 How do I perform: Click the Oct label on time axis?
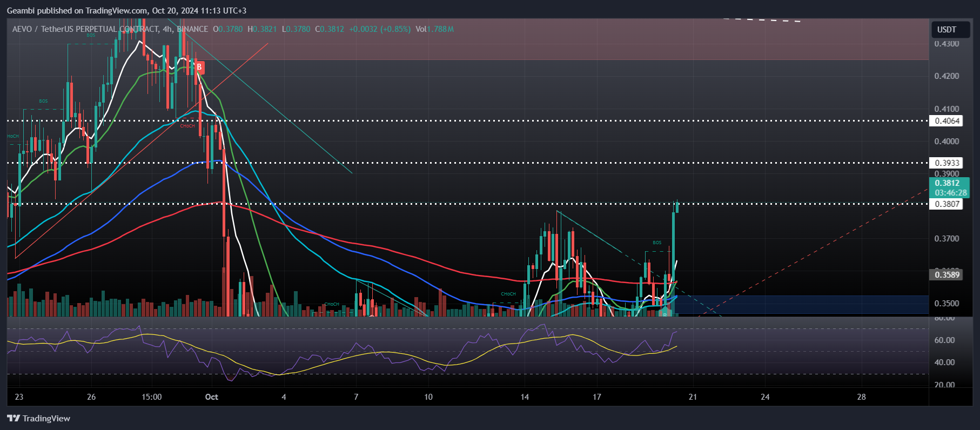coord(212,397)
